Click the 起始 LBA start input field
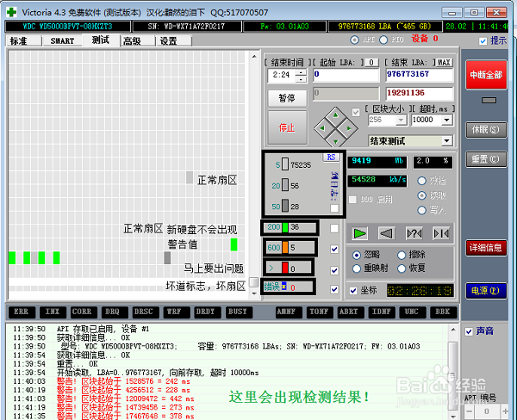The image size is (517, 420). (346, 75)
